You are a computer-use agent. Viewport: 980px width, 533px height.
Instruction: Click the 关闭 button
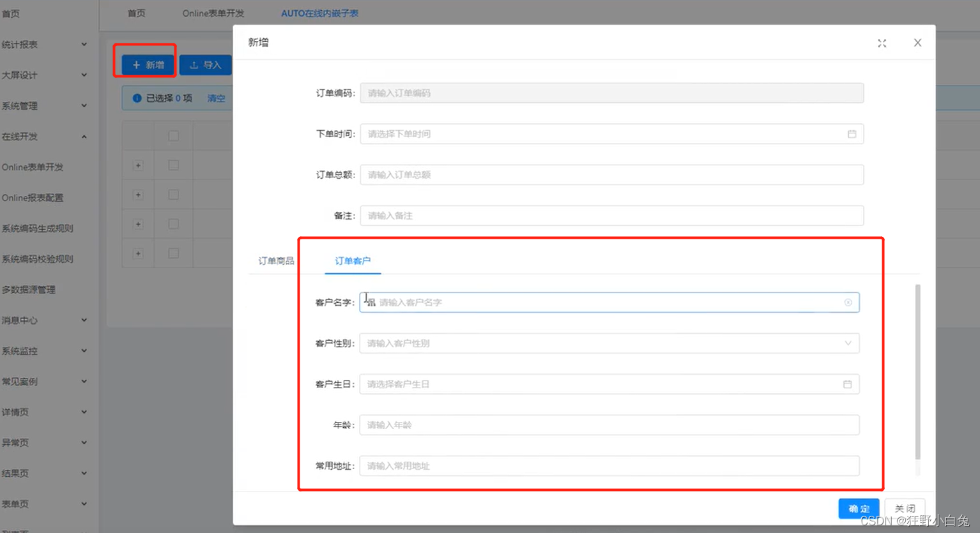pos(905,509)
